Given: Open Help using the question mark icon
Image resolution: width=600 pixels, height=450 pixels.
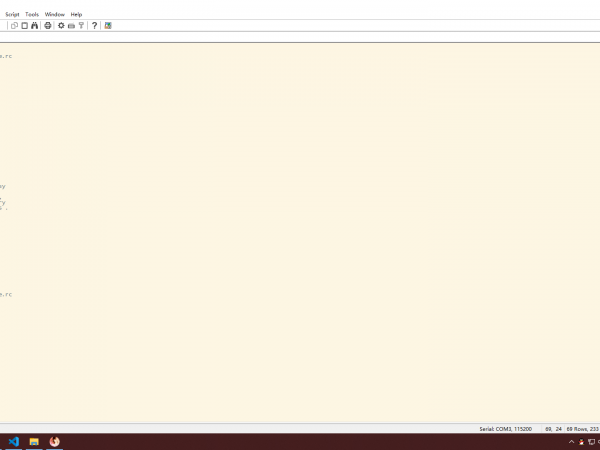Looking at the screenshot, I should pyautogui.click(x=94, y=25).
